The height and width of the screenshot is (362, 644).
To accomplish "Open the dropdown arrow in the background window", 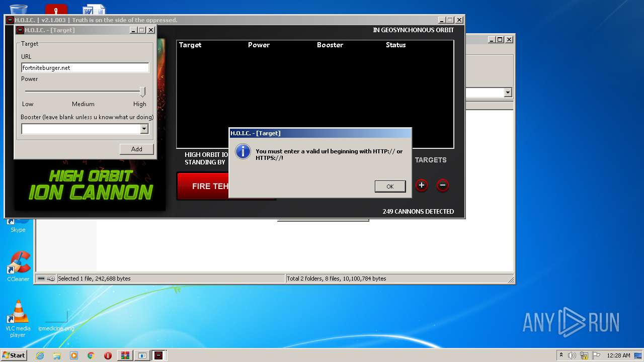I will coord(508,93).
